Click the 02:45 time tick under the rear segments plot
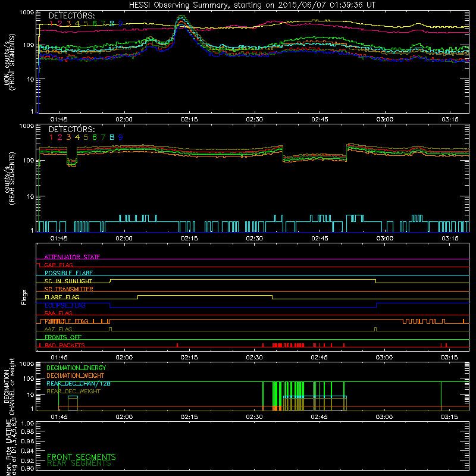 (x=320, y=239)
